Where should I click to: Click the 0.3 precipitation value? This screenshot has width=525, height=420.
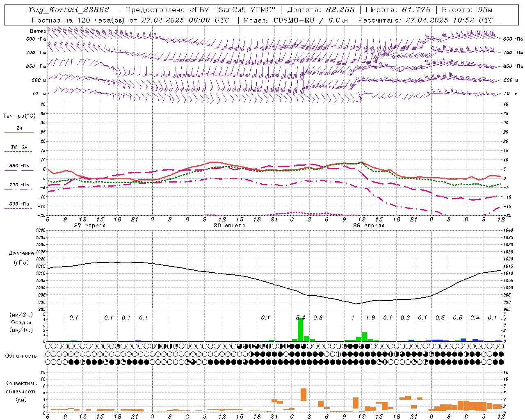[x=318, y=317]
